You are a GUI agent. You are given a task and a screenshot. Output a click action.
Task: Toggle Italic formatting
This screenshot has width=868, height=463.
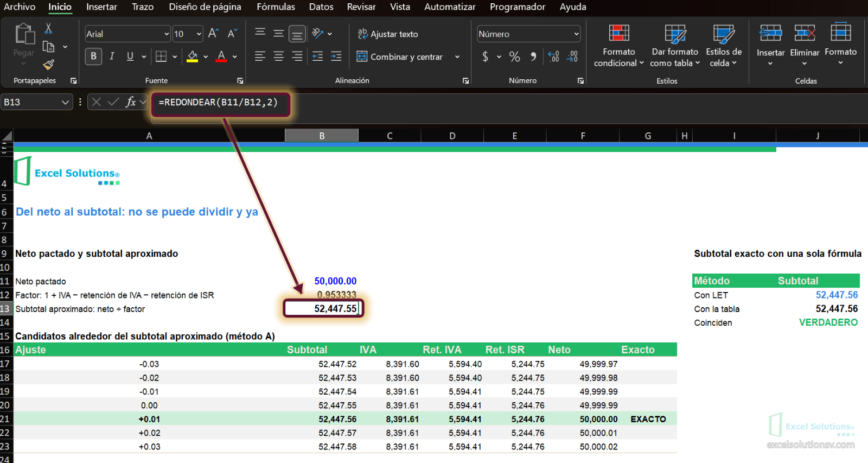pyautogui.click(x=112, y=56)
